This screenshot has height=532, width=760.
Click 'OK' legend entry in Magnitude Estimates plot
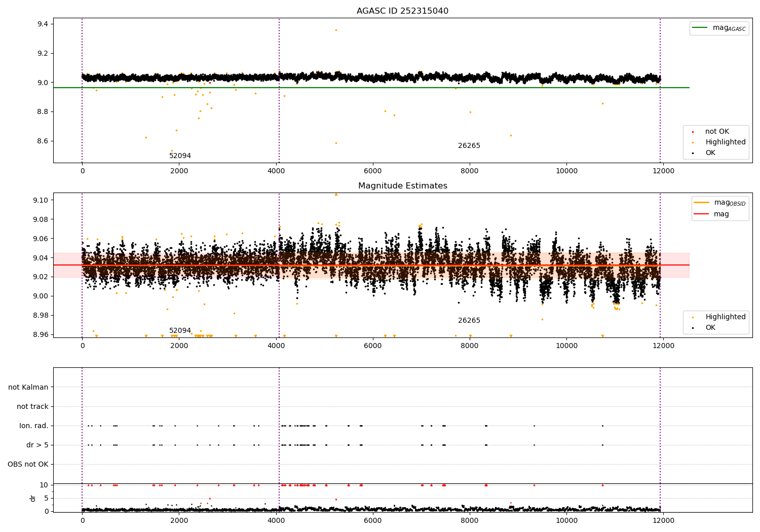click(x=710, y=328)
